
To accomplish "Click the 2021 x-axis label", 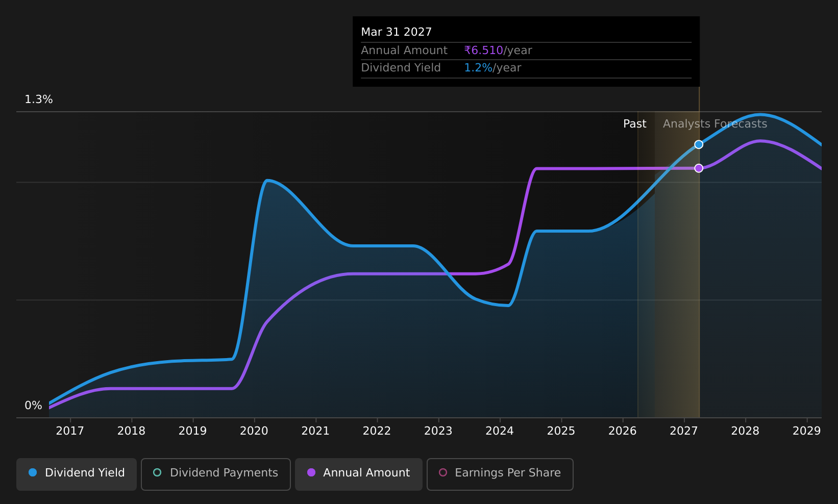I will click(315, 431).
